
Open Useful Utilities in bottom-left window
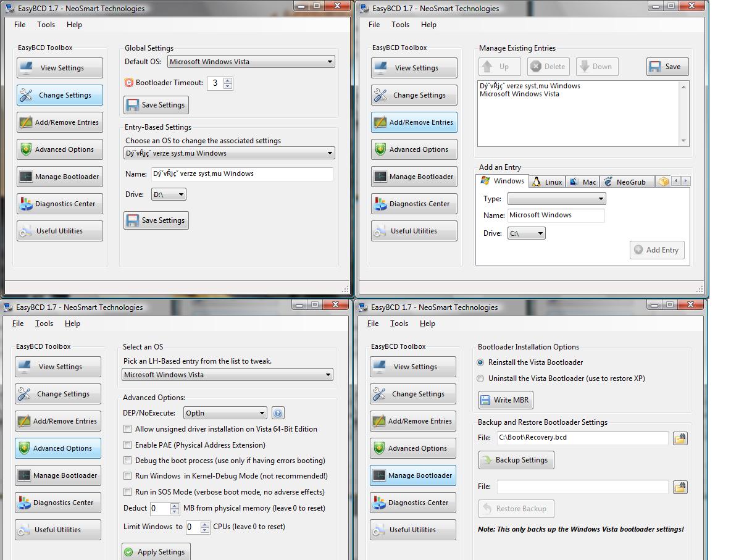click(58, 530)
